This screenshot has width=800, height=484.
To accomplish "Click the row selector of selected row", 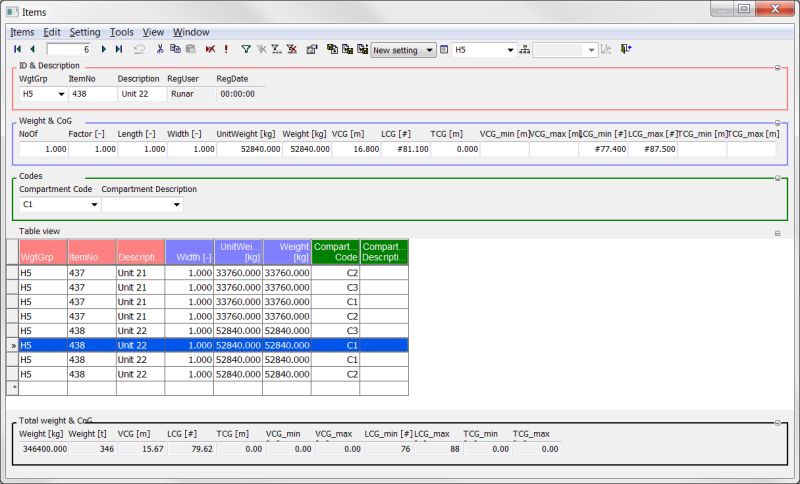I will click(13, 345).
